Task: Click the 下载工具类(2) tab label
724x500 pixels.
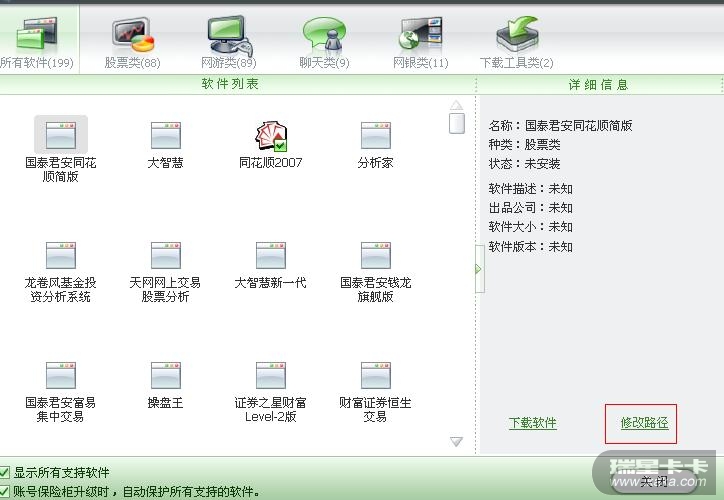Action: coord(516,63)
